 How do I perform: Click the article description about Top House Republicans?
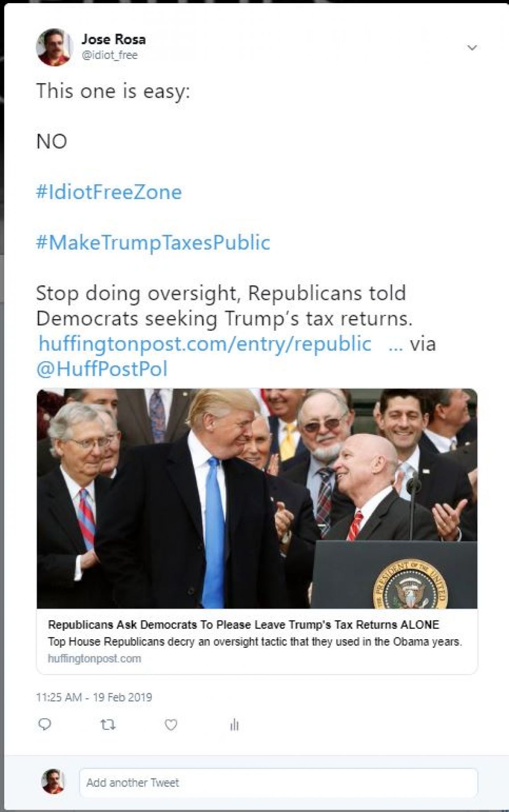pos(254,641)
